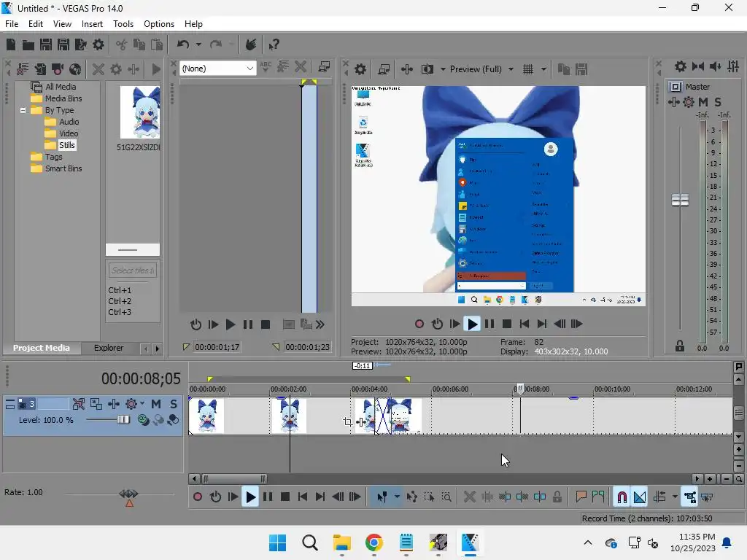Open video preview properties gear icon
Viewport: 747px width, 560px height.
[x=360, y=69]
